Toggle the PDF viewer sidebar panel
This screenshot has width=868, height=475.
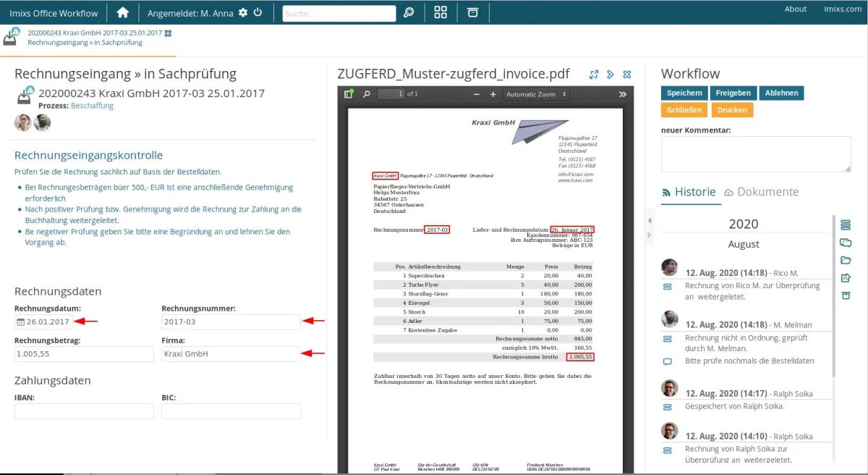(347, 93)
